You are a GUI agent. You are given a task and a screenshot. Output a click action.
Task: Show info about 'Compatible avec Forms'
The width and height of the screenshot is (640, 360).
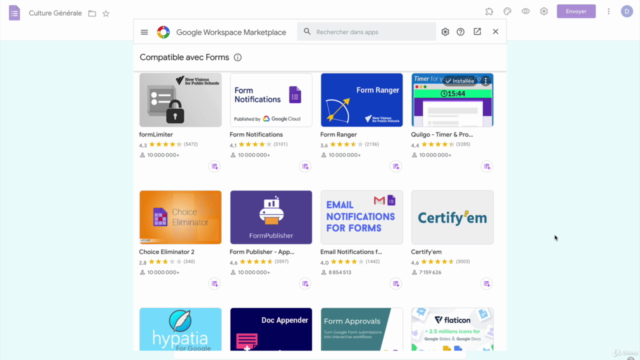pyautogui.click(x=238, y=58)
